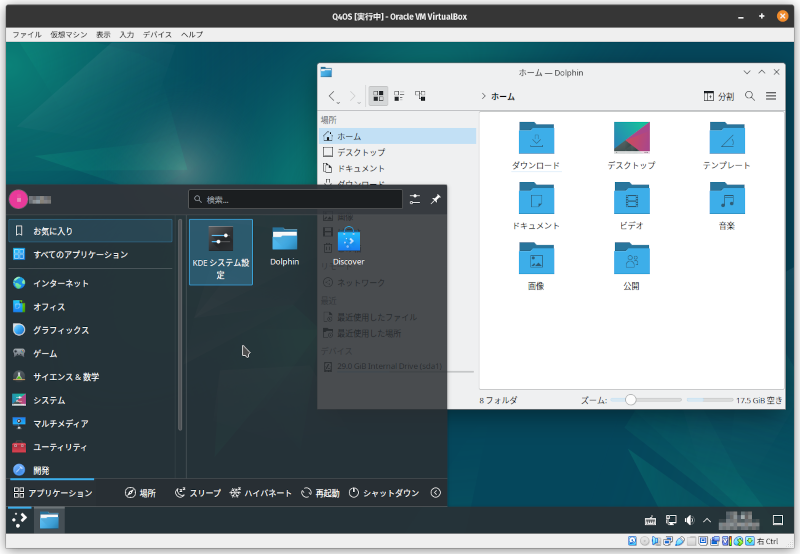Go forward in Dolphin navigation
Screen dimensions: 800x554
[x=354, y=96]
